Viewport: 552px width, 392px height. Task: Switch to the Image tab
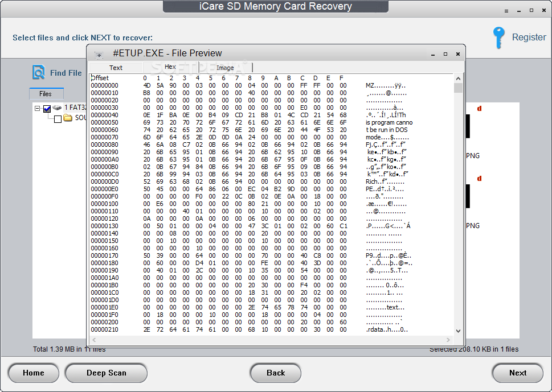click(x=224, y=67)
